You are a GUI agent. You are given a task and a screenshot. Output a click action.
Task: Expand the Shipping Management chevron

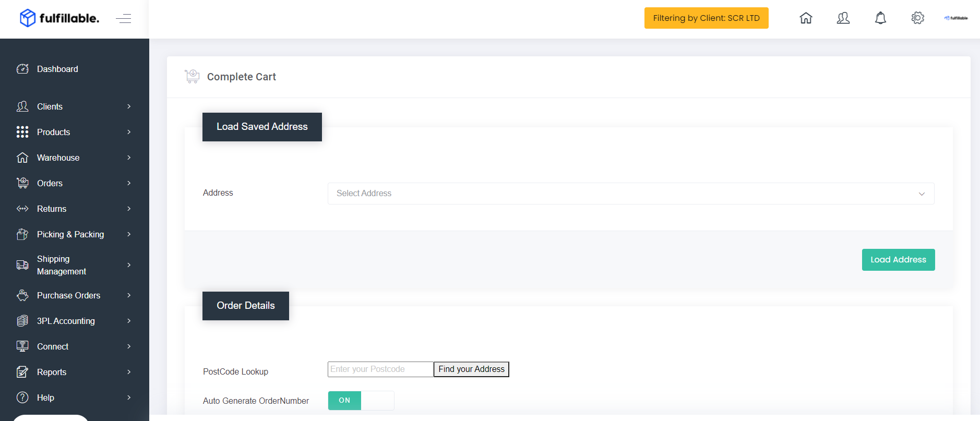(129, 265)
